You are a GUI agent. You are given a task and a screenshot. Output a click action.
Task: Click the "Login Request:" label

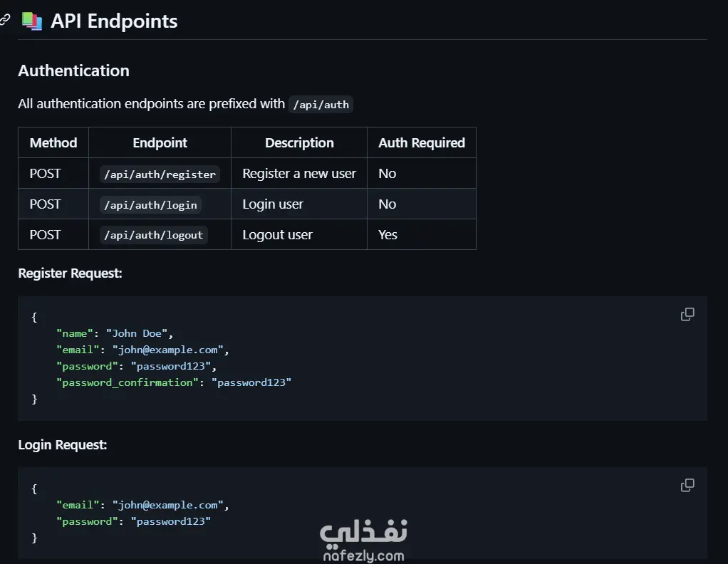pyautogui.click(x=62, y=444)
